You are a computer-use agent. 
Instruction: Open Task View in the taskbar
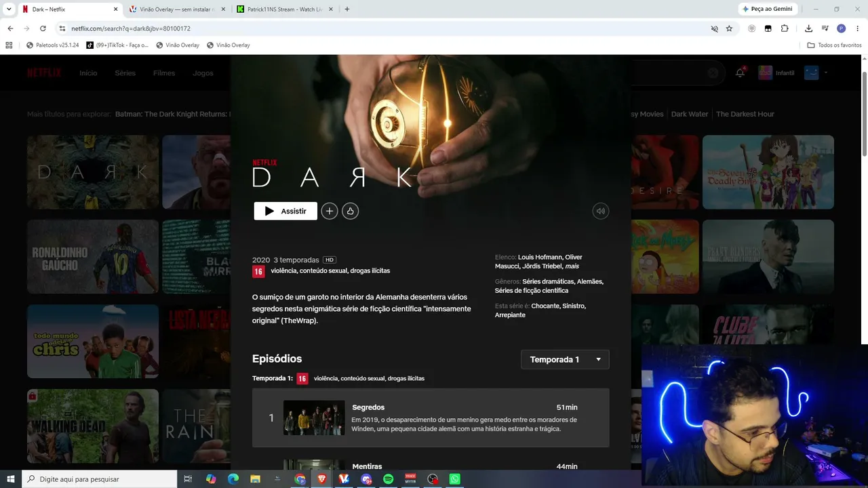coord(189,479)
